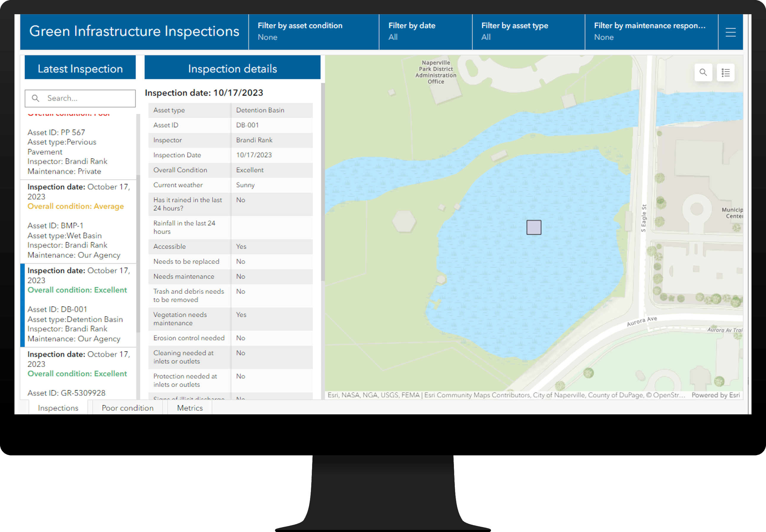Click the hexagon building shape on map
This screenshot has width=766, height=532.
[x=404, y=221]
